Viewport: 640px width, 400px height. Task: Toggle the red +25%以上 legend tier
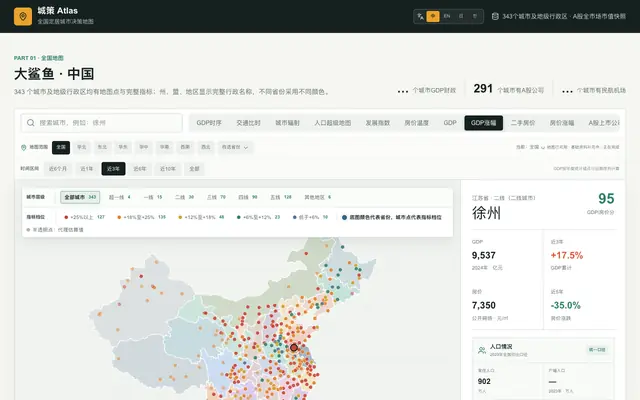click(x=84, y=217)
